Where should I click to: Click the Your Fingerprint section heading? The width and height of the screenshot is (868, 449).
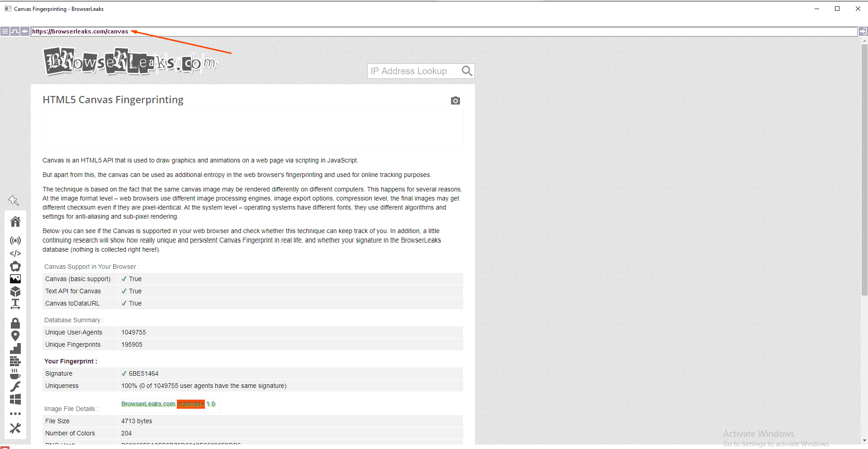tap(71, 361)
